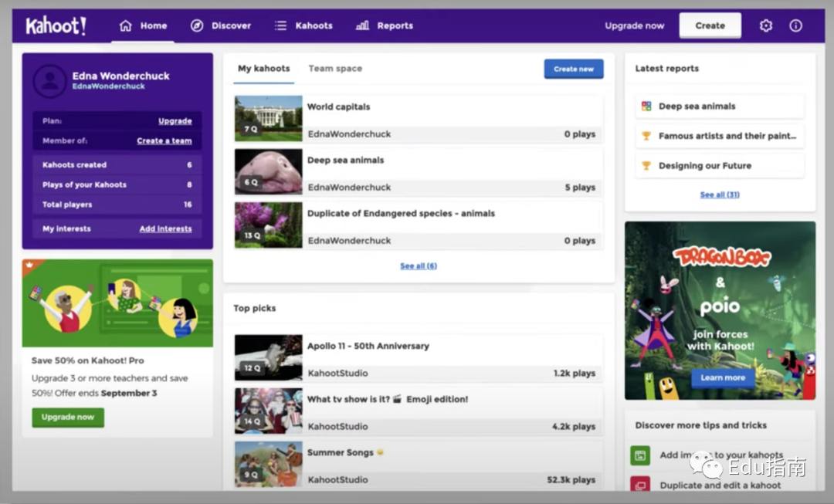This screenshot has height=504, width=834.
Task: Click Save 50% on Kahoot! Pro heading
Action: click(88, 360)
